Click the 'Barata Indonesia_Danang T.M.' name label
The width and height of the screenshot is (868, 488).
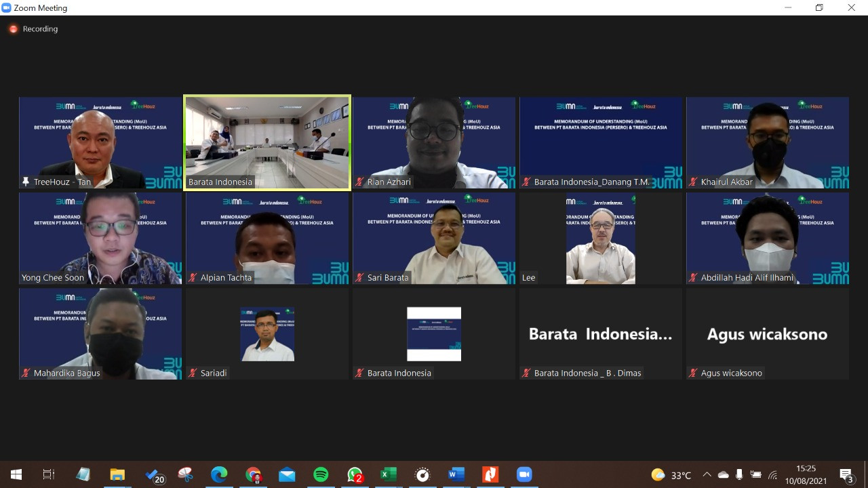[x=592, y=182]
